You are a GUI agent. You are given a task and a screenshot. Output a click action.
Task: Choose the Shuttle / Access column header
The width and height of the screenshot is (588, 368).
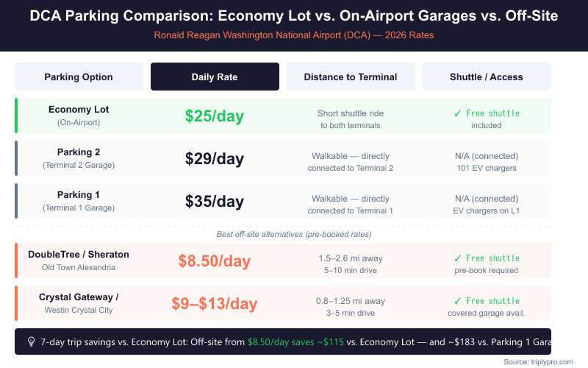coord(486,77)
